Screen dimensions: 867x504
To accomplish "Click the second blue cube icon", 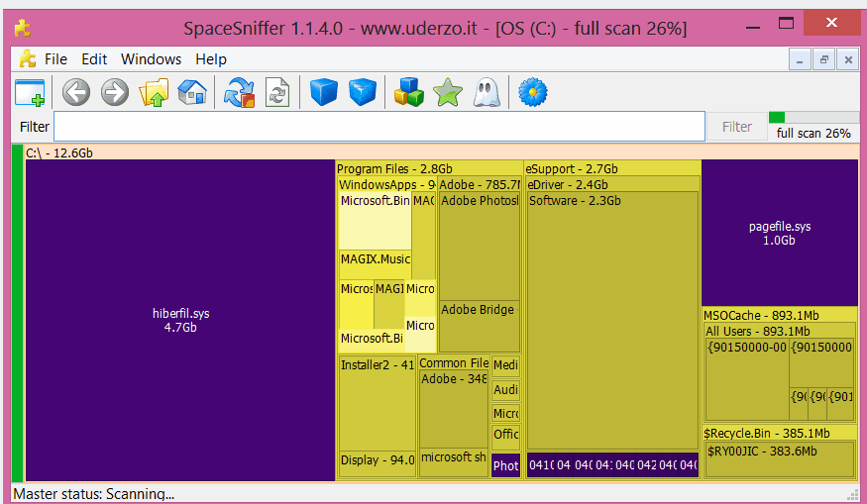I will point(363,92).
